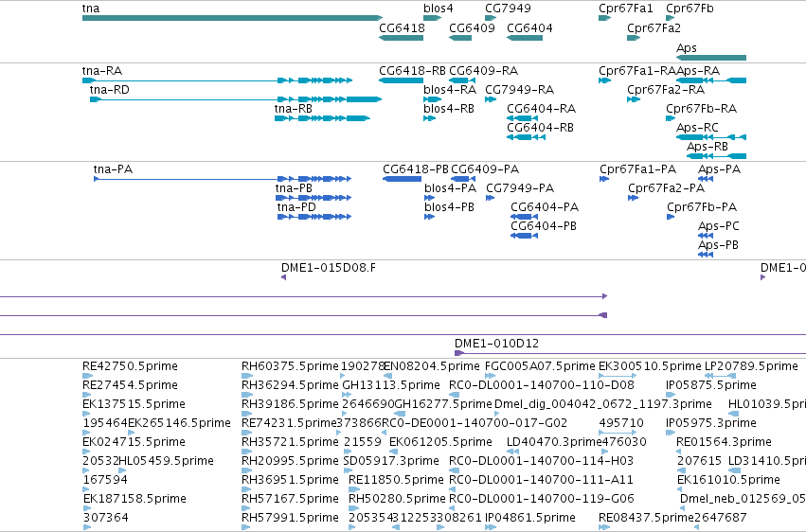Select the LP20789.5prime EST
This screenshot has width=806, height=532.
[720, 376]
